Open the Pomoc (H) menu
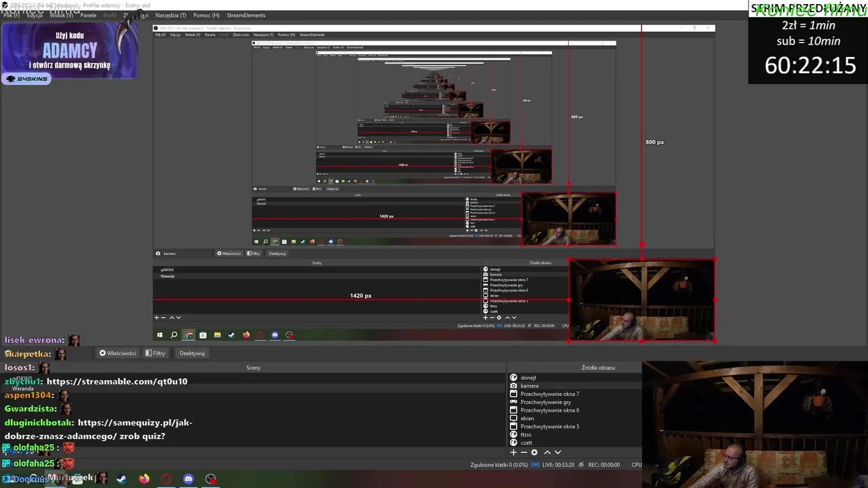868x488 pixels. tap(206, 15)
